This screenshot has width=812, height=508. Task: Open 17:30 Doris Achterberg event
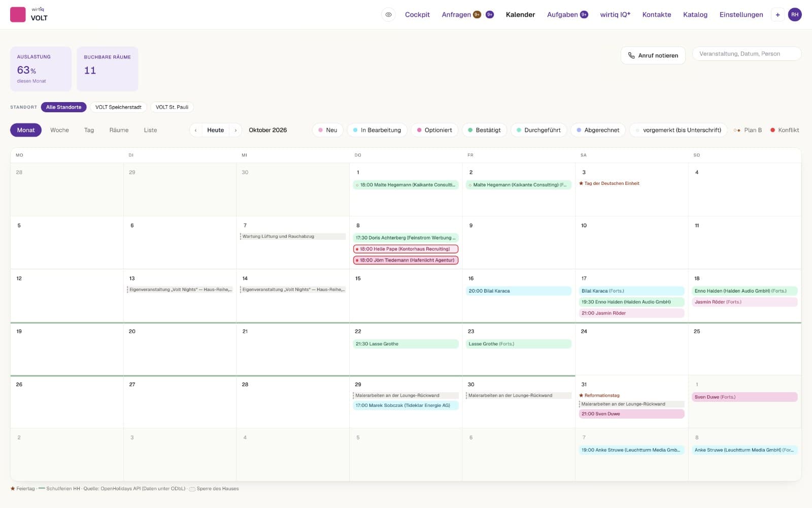click(405, 238)
